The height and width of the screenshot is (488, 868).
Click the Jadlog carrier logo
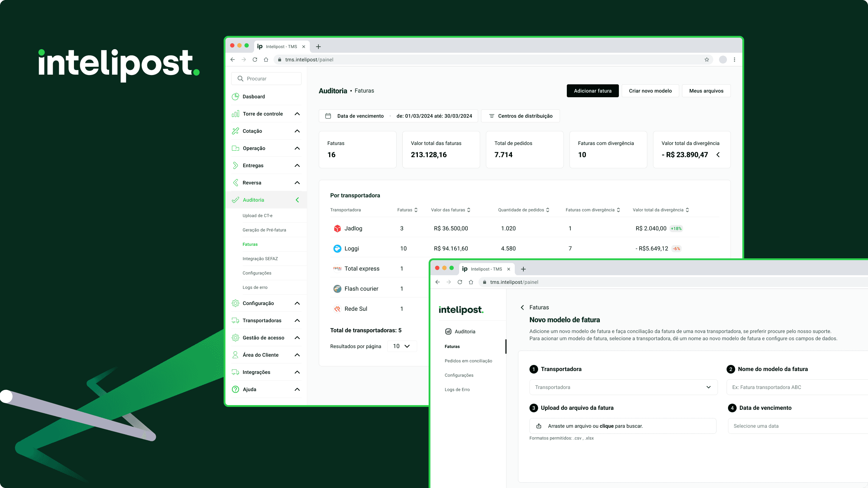click(337, 229)
